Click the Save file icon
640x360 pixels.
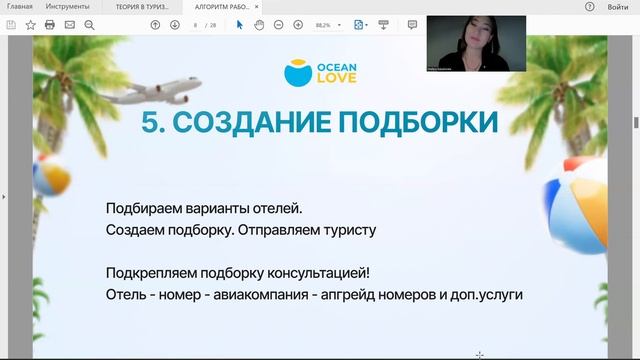pyautogui.click(x=11, y=25)
